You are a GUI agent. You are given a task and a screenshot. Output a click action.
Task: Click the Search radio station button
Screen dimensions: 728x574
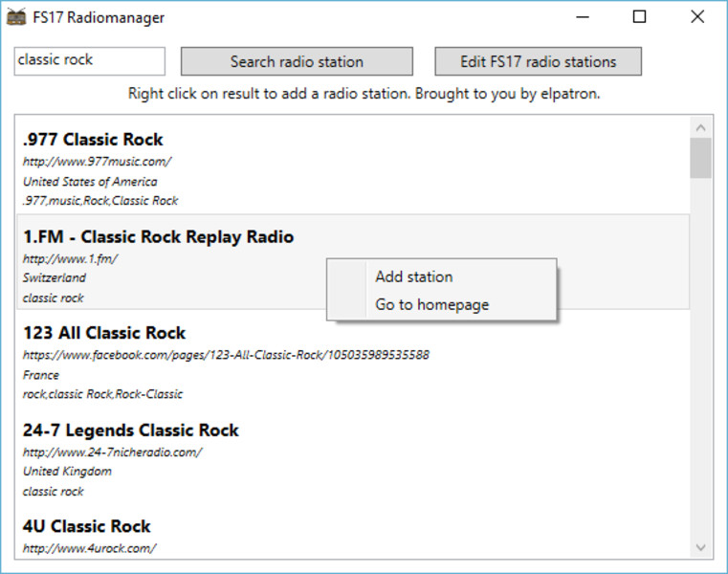coord(297,61)
